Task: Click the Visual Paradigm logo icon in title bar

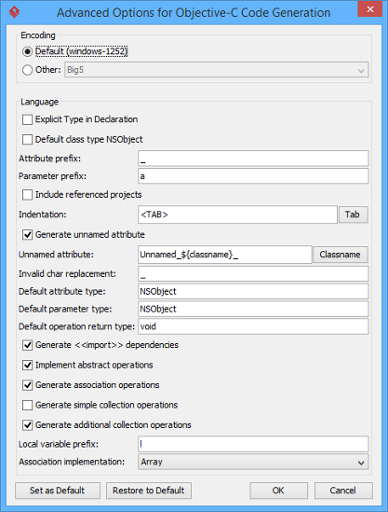Action: [14, 12]
